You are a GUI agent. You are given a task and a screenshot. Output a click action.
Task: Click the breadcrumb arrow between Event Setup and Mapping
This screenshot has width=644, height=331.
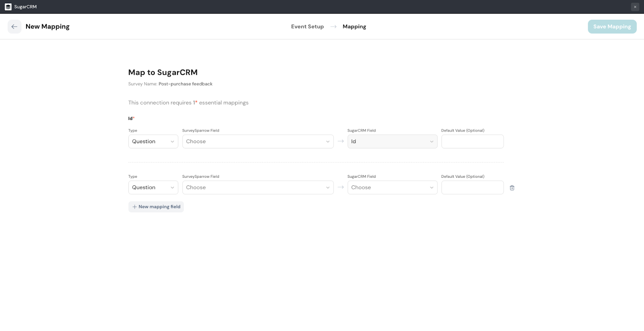tap(333, 27)
